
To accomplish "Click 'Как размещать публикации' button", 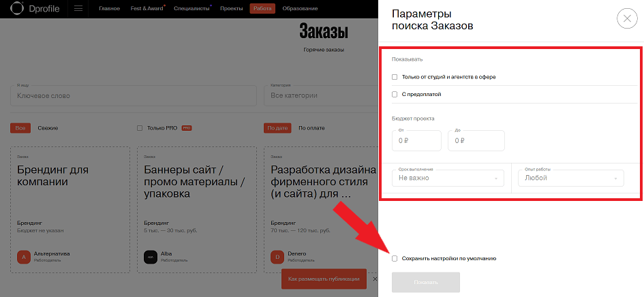I will coord(324,279).
